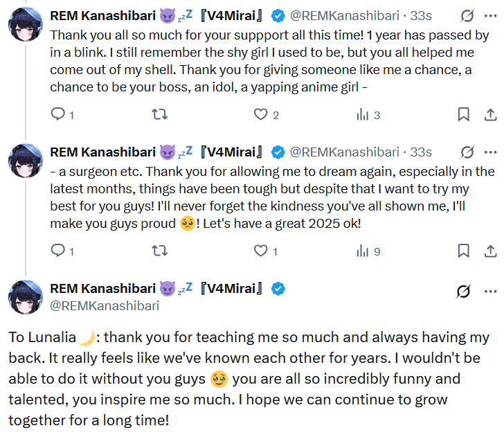Reply to the second tweet
The width and height of the screenshot is (504, 437).
click(x=58, y=251)
